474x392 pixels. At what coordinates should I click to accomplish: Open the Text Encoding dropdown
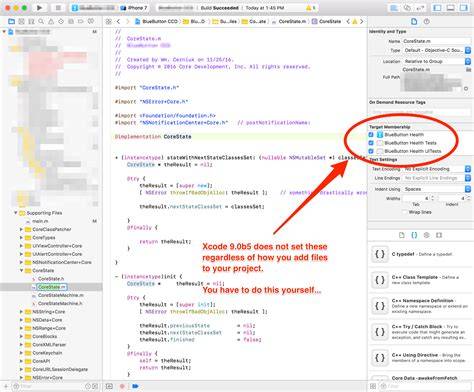pos(437,169)
